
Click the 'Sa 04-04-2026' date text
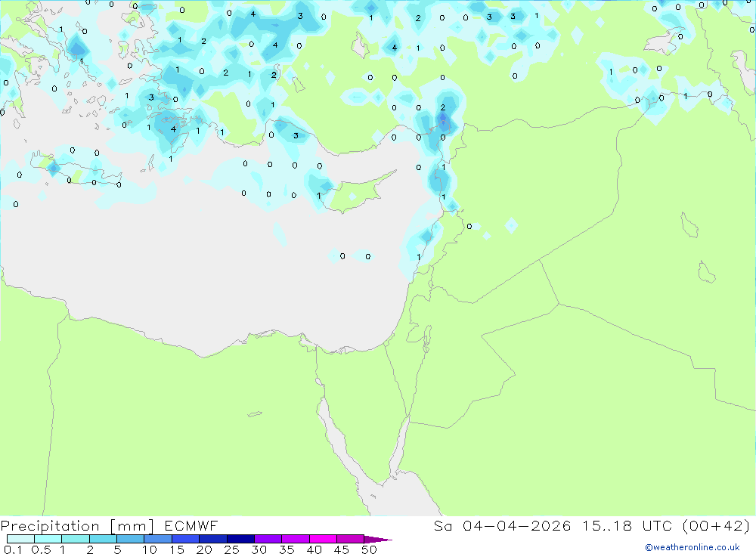(502, 525)
